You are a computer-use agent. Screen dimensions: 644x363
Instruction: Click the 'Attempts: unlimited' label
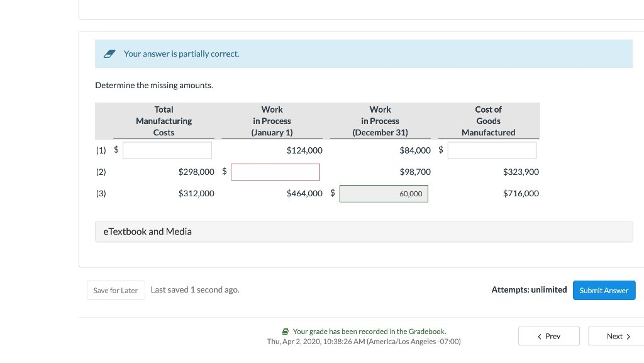(x=529, y=290)
